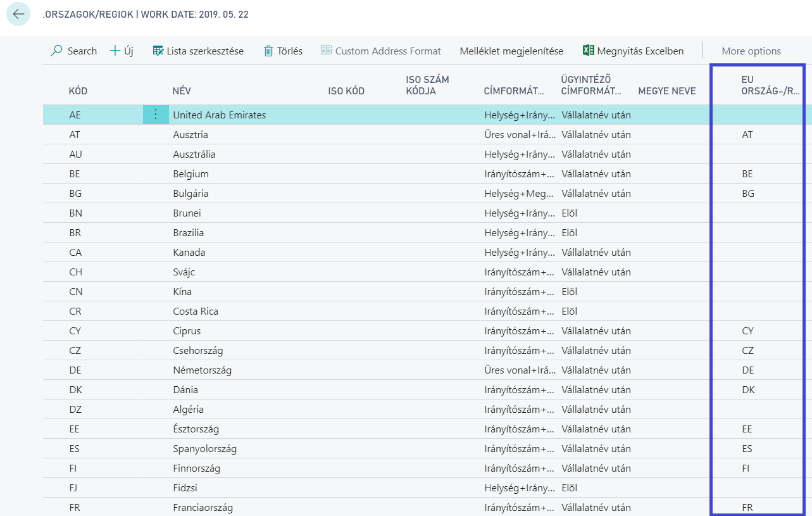Click the EU code cell CY in Ciprus row
This screenshot has height=516, width=812.
(x=748, y=331)
